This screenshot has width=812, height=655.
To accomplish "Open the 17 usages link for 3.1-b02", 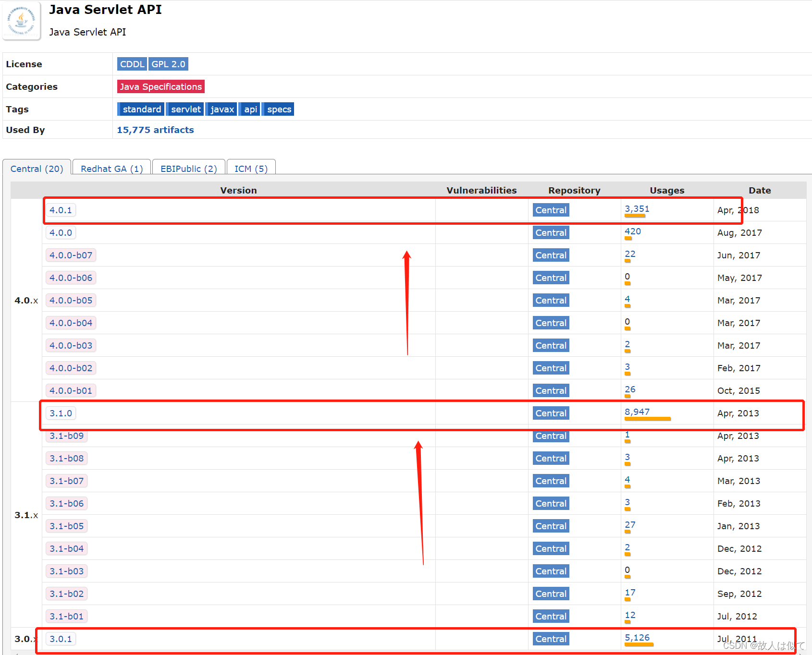I will pyautogui.click(x=630, y=593).
